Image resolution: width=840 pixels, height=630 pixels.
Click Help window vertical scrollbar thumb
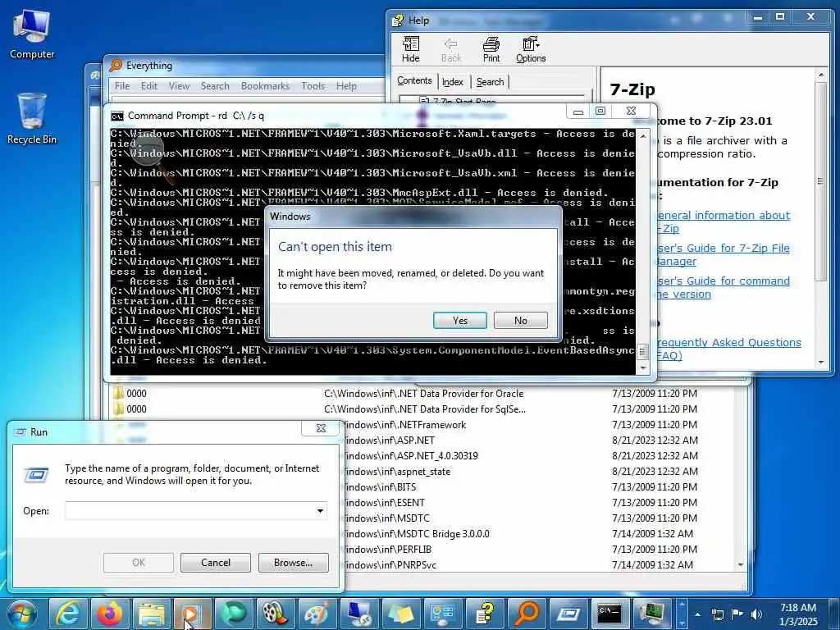(x=820, y=181)
